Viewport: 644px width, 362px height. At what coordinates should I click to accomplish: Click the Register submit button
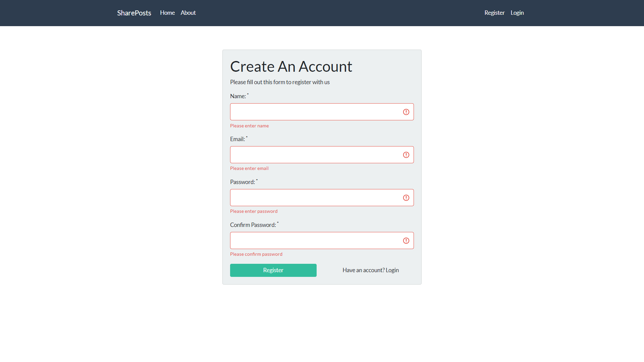click(x=273, y=270)
